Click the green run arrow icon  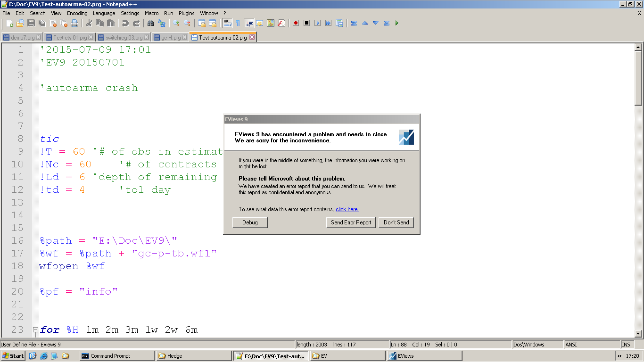tap(397, 23)
